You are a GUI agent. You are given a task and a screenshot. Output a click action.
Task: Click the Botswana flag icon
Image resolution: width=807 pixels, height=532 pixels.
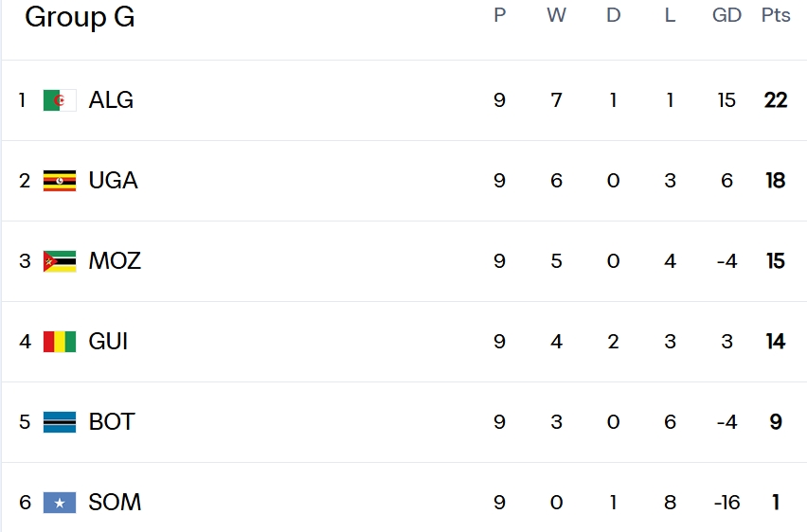60,422
